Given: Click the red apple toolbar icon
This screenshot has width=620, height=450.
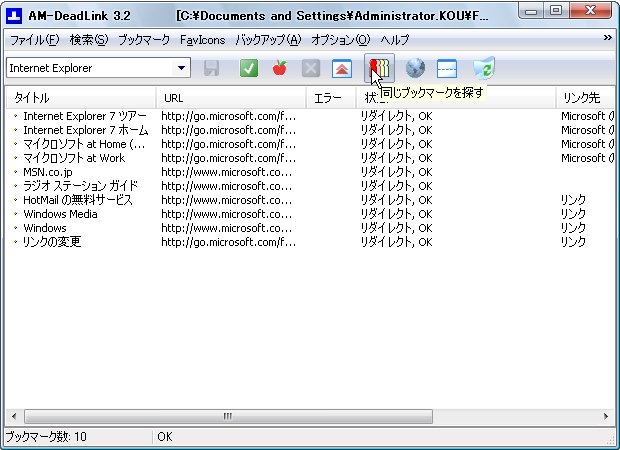Looking at the screenshot, I should click(x=280, y=68).
